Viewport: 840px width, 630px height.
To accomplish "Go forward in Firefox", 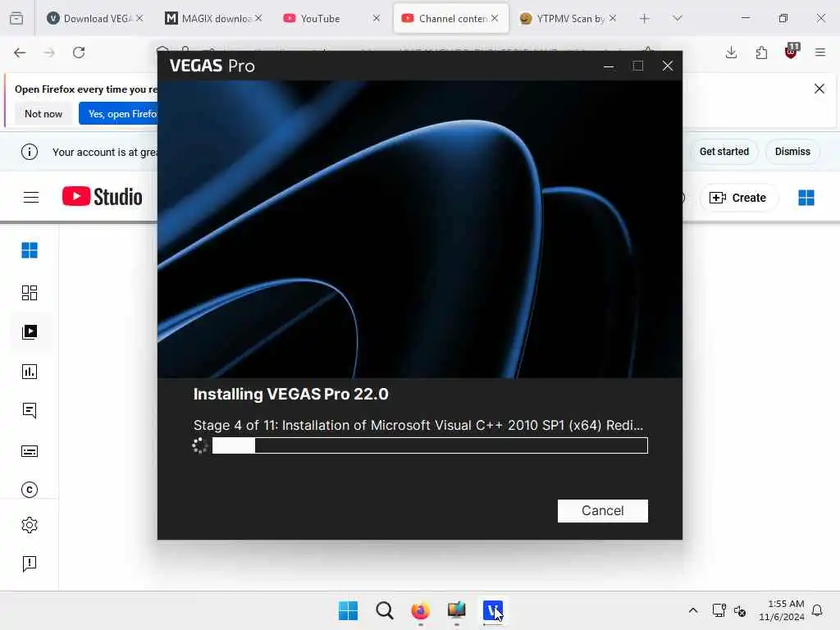I will pos(49,52).
